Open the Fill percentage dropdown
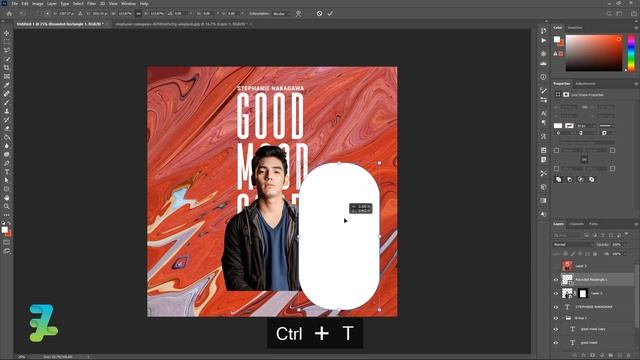640x360 pixels. click(625, 254)
